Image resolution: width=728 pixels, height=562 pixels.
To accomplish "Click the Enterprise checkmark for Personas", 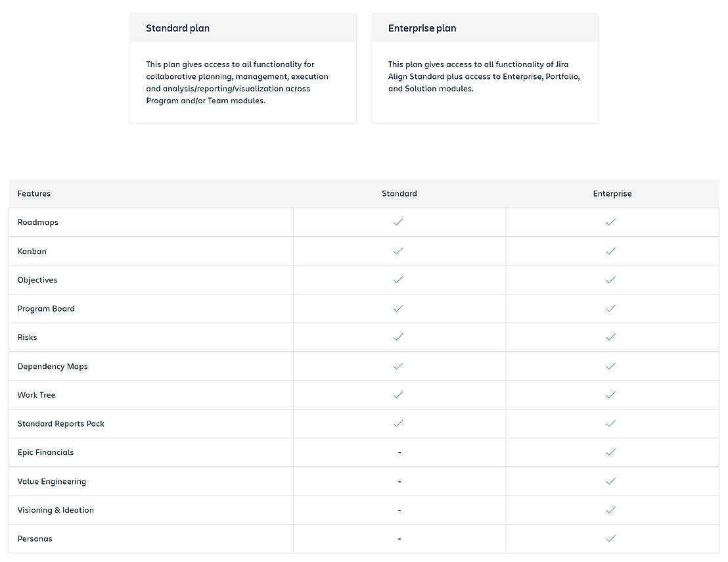I will [x=611, y=538].
